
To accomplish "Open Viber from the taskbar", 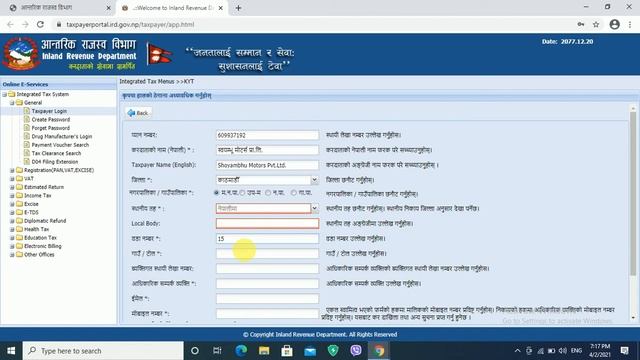I will pos(356,351).
